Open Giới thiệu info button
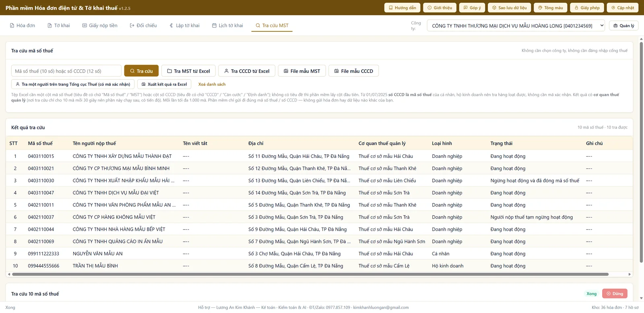The width and height of the screenshot is (644, 313). [x=440, y=8]
